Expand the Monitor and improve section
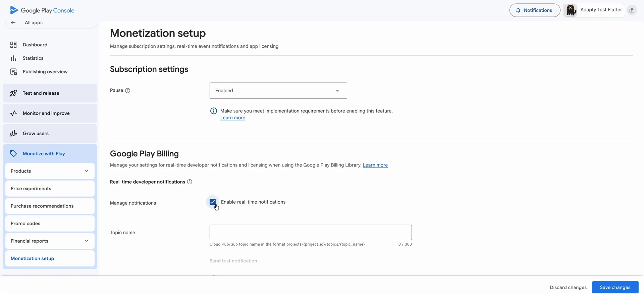Screen dimensions: 644x294 (50, 113)
